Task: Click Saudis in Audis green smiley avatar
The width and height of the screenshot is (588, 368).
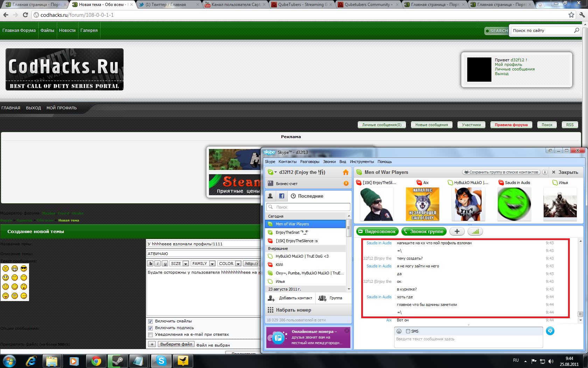Action: coord(514,204)
